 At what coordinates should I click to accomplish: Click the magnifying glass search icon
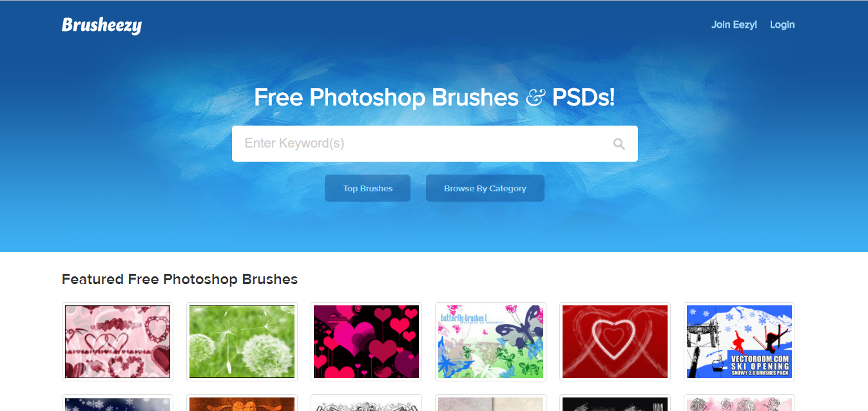click(619, 144)
